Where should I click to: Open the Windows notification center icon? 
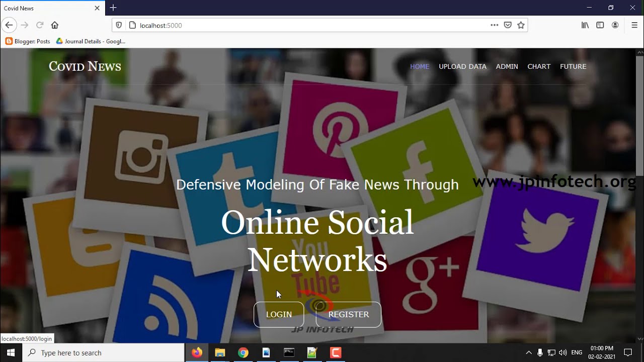(628, 352)
